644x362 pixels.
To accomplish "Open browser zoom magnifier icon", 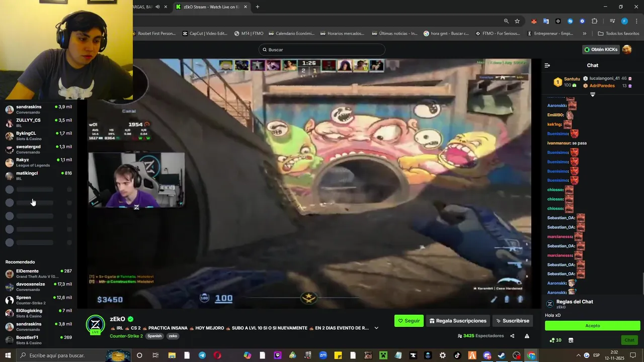I will (506, 21).
